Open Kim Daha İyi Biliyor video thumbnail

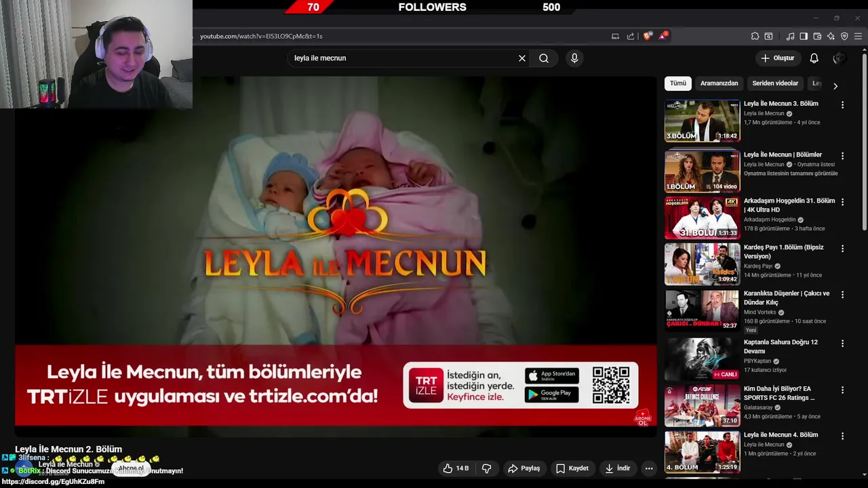(x=702, y=405)
